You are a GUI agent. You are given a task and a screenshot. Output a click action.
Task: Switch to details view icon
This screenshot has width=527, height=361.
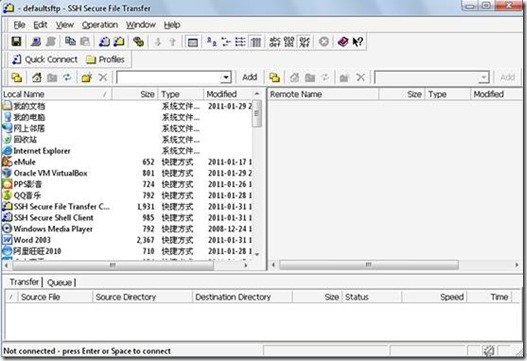pos(255,42)
